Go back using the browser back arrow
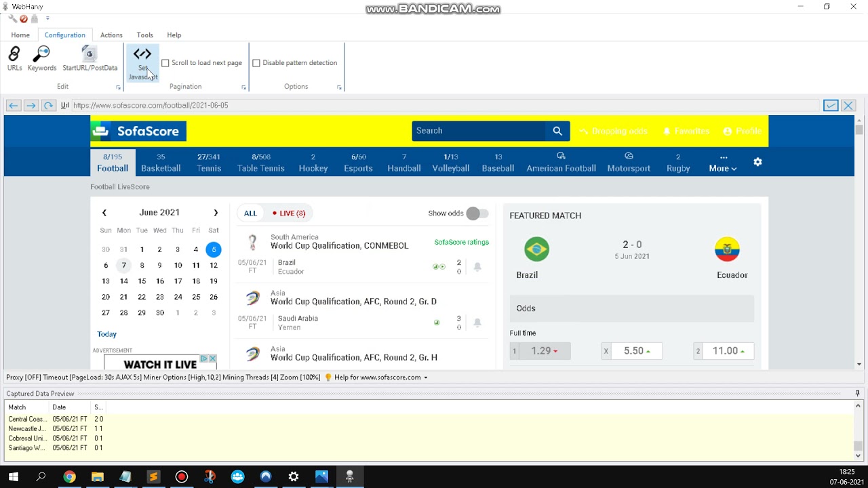The height and width of the screenshot is (488, 868). click(13, 105)
